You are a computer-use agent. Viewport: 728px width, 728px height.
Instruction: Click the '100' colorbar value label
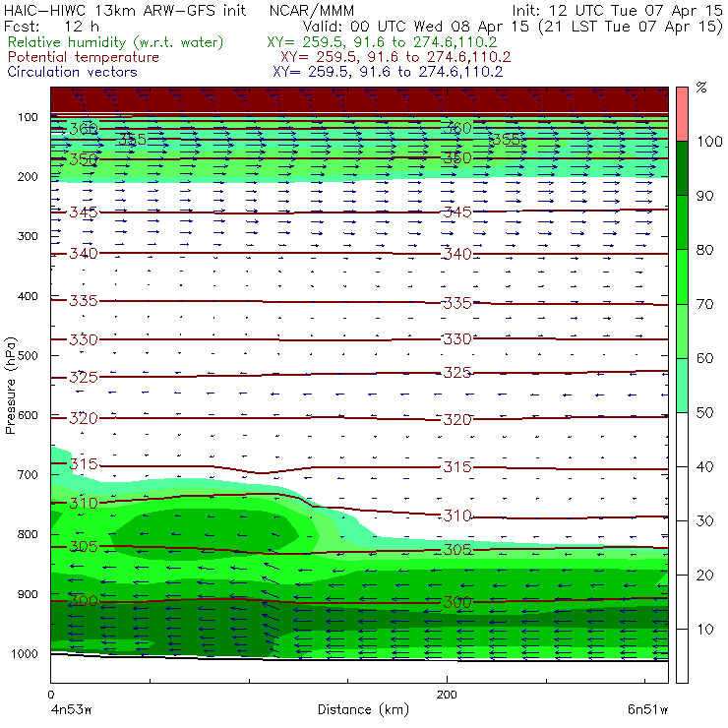click(709, 141)
